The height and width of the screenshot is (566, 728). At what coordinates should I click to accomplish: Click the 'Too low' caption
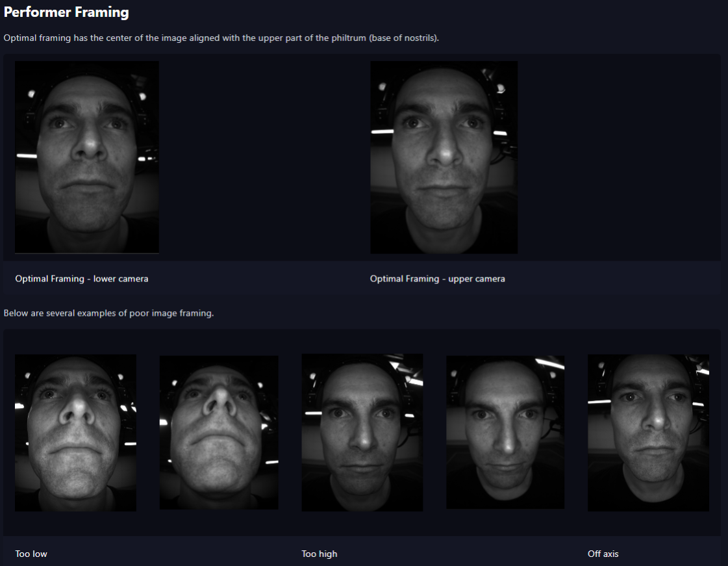click(x=31, y=554)
